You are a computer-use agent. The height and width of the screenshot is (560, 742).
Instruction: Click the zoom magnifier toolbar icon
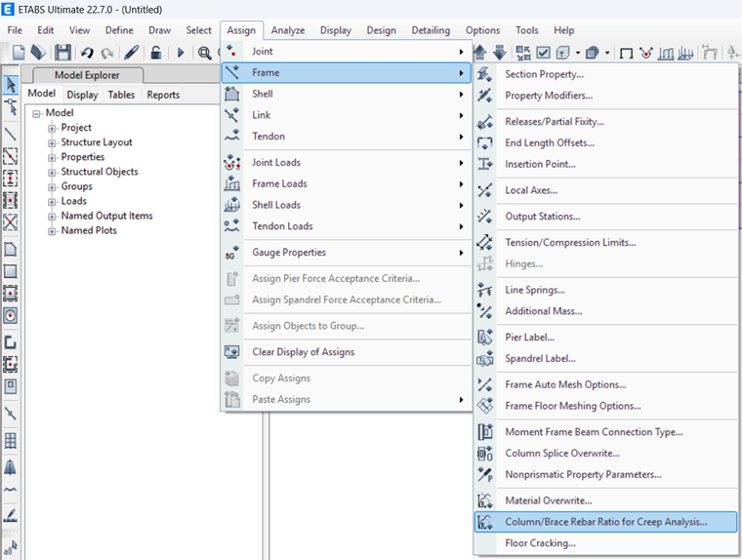[204, 53]
